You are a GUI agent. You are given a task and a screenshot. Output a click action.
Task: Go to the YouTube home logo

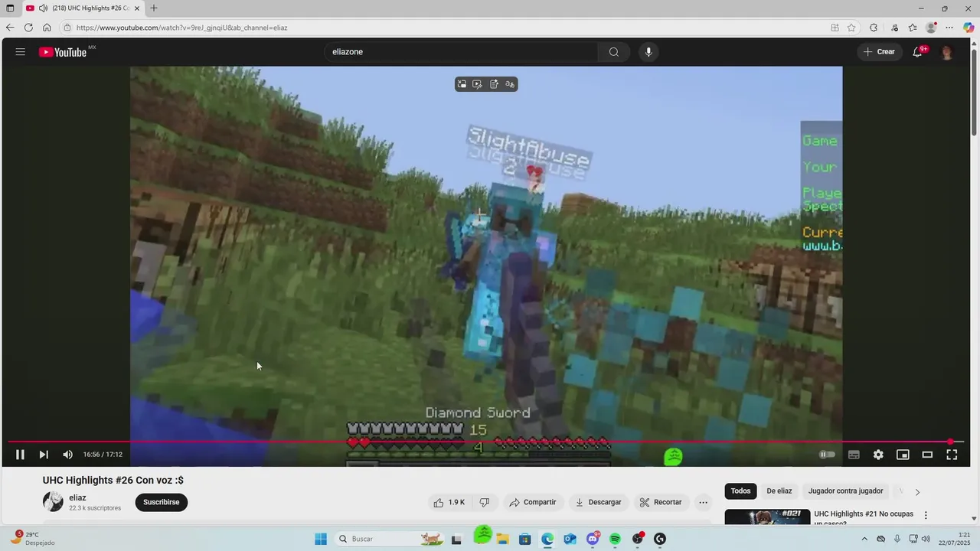pyautogui.click(x=63, y=52)
